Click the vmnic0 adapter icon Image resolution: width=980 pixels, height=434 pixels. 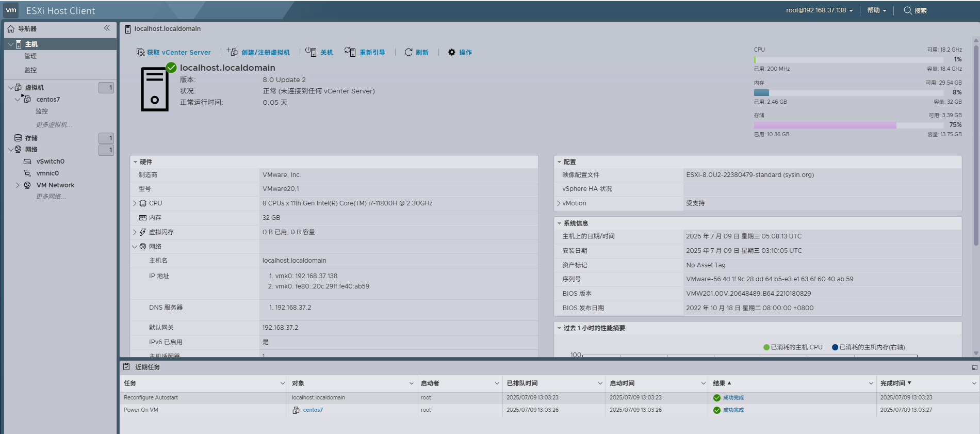click(27, 173)
